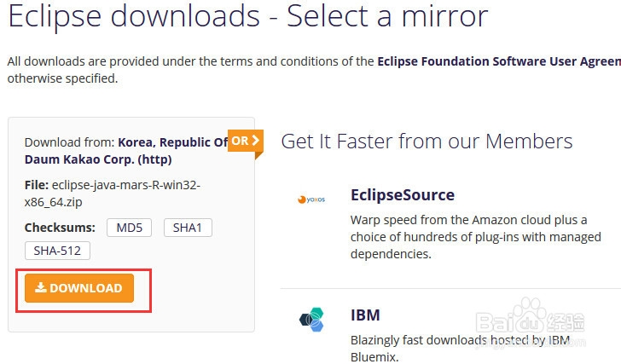This screenshot has height=364, width=621.
Task: Open the Eclipse Foundation Software User Agreement link
Action: tap(499, 61)
